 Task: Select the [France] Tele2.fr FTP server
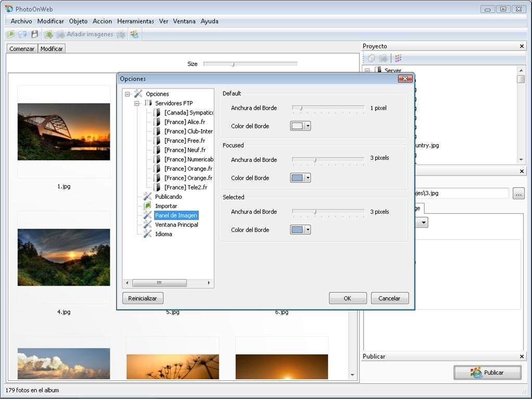(186, 187)
